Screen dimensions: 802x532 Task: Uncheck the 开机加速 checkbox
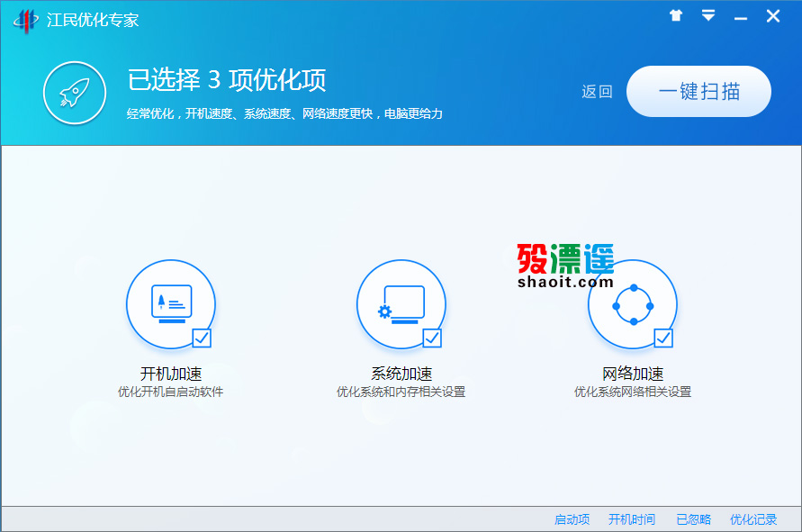pyautogui.click(x=202, y=338)
